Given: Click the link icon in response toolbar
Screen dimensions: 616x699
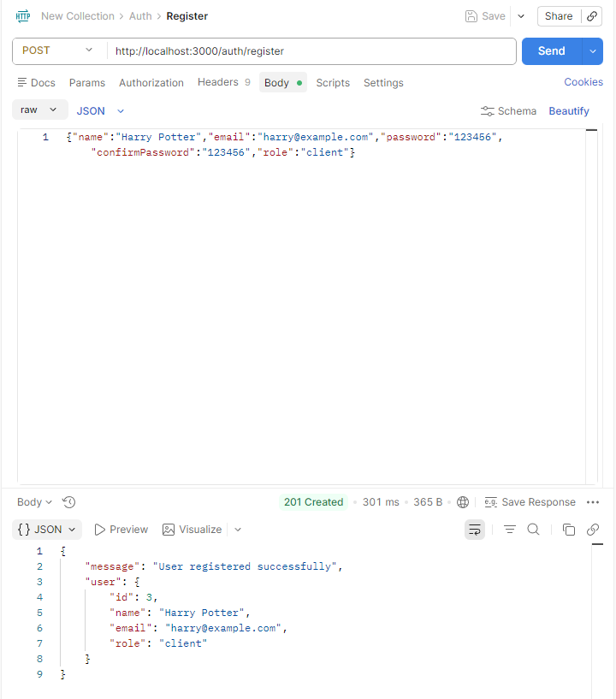Looking at the screenshot, I should click(593, 530).
